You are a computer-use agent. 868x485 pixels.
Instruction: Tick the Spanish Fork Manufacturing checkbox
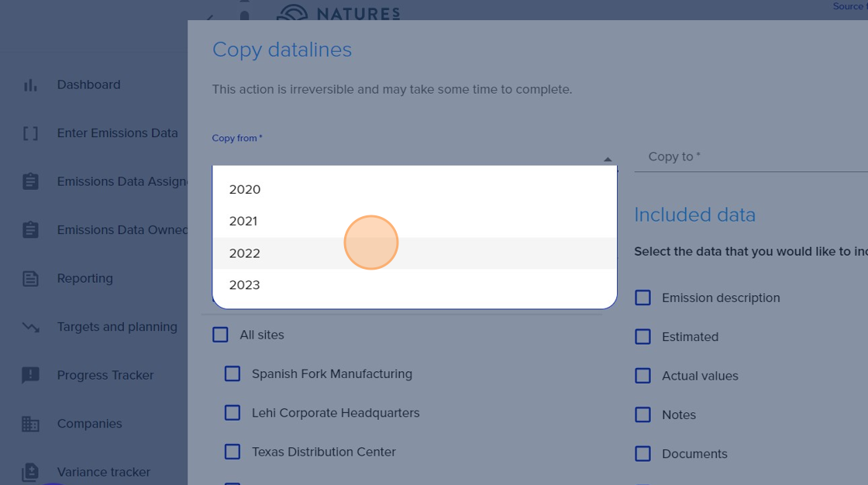click(x=232, y=373)
